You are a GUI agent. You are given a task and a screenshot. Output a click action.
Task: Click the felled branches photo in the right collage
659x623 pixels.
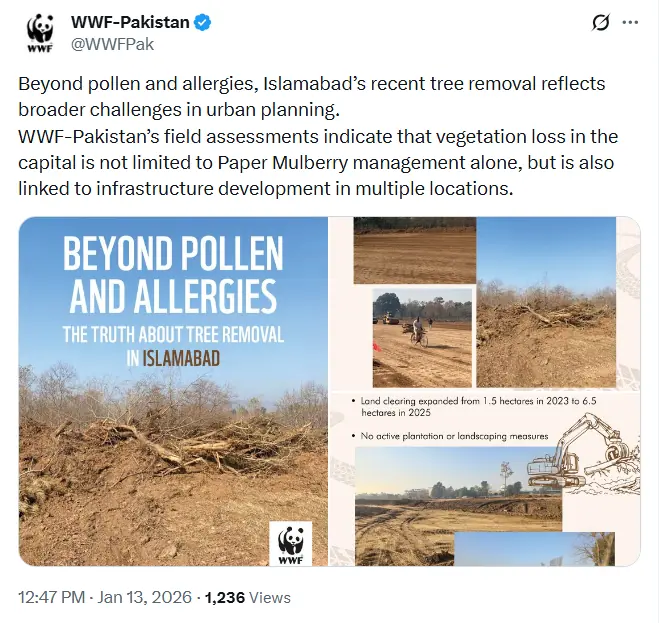click(x=545, y=302)
